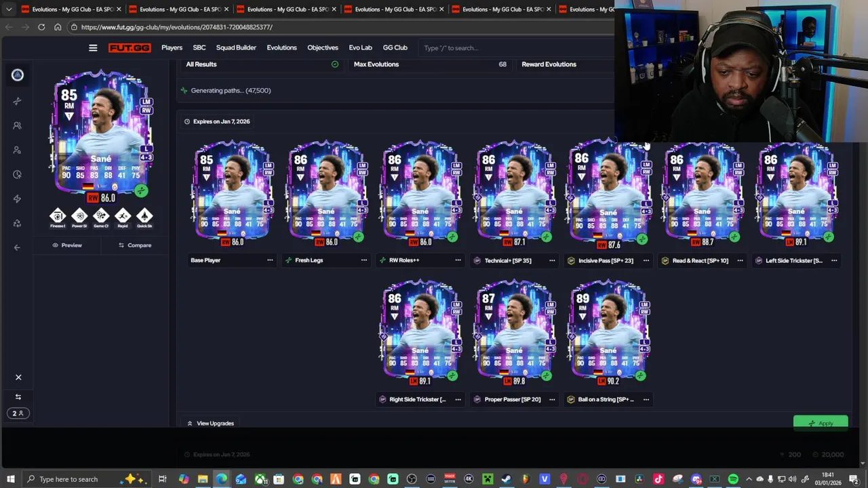Open options menu for Read & React

pyautogui.click(x=740, y=260)
